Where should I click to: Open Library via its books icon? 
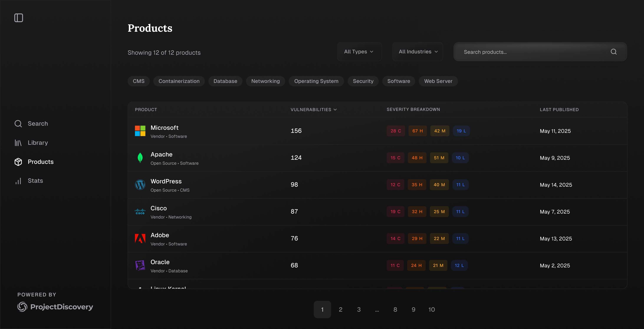coord(18,143)
